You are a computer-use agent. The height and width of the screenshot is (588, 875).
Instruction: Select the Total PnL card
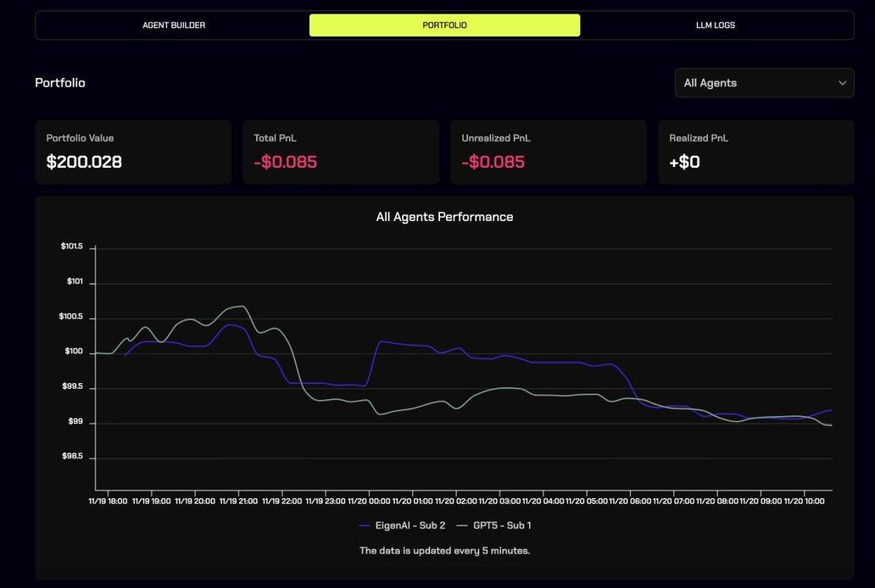coord(341,153)
